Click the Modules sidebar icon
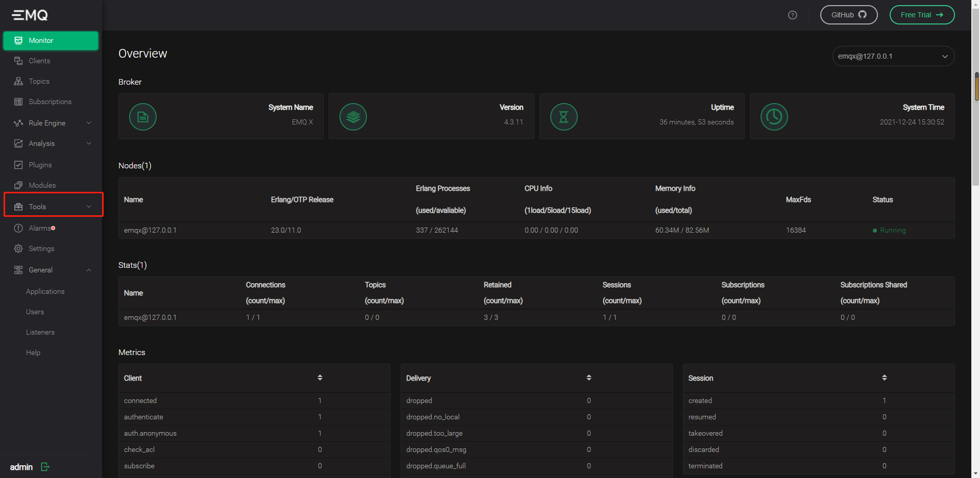980x478 pixels. [18, 185]
